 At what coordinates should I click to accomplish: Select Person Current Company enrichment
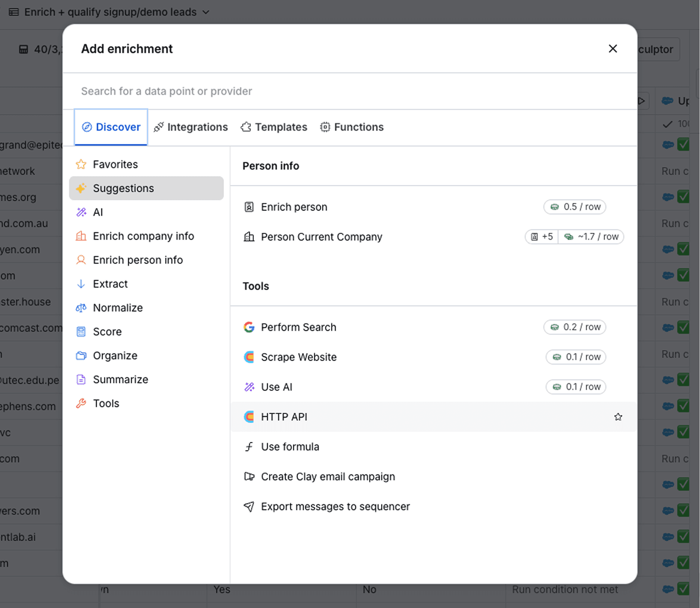coord(433,237)
